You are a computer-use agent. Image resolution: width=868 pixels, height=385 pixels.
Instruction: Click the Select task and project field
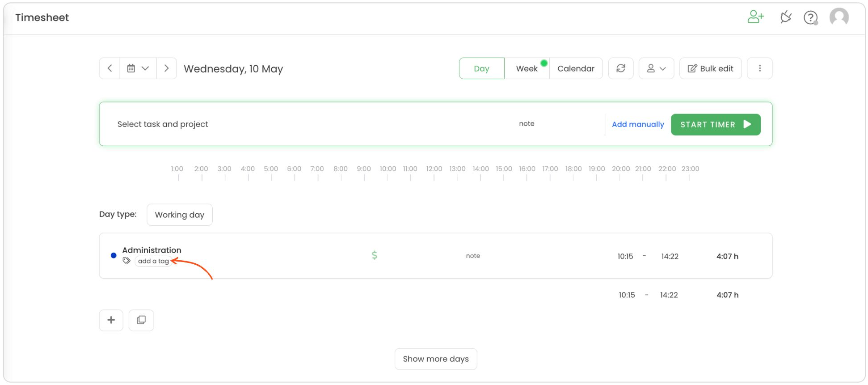pyautogui.click(x=163, y=124)
